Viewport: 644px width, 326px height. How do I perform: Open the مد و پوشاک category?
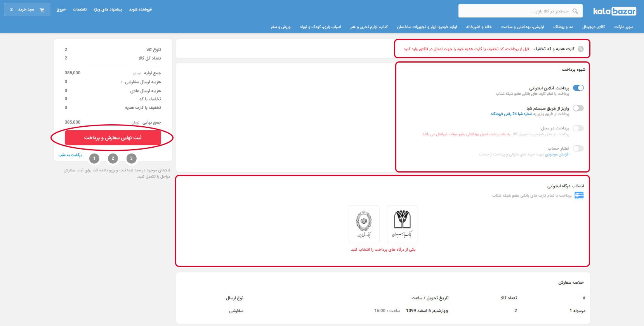coord(563,27)
